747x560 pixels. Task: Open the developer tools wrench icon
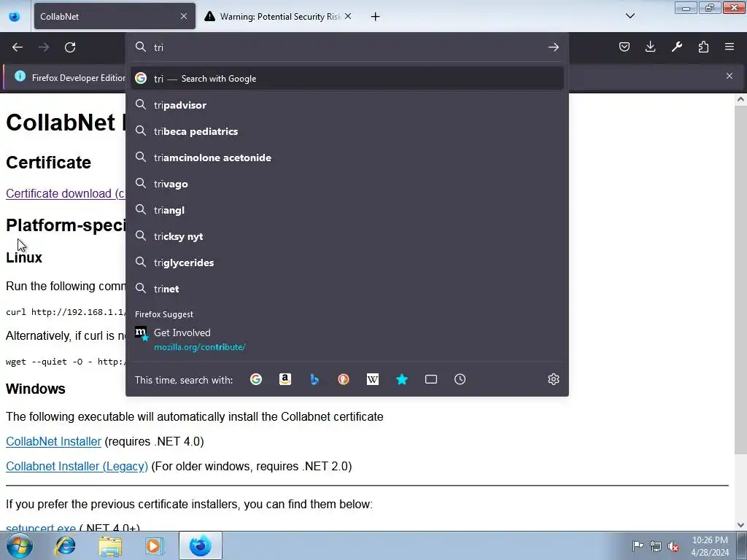(x=676, y=47)
